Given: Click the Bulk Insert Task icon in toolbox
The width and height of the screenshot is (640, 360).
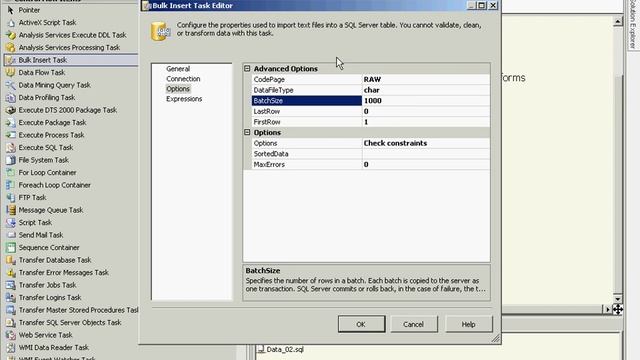Looking at the screenshot, I should click(11, 60).
